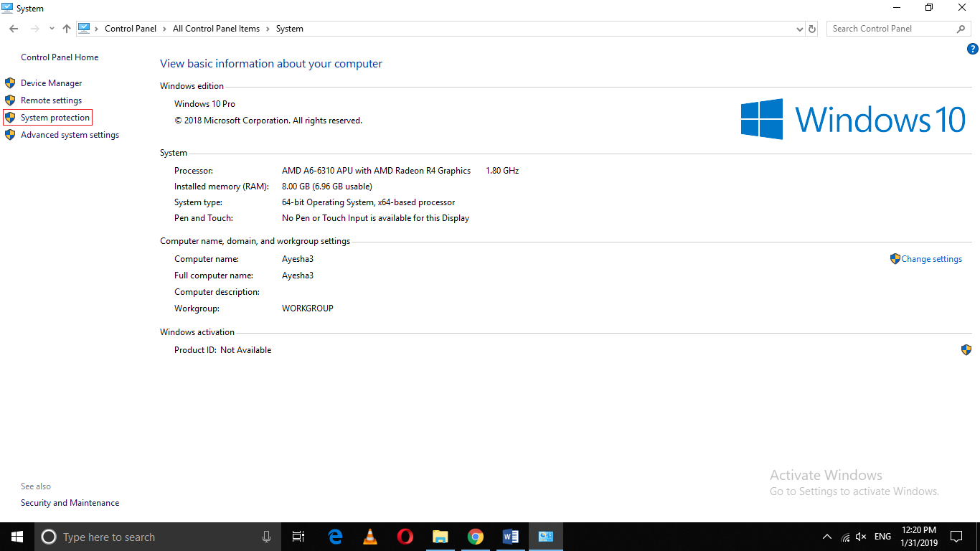
Task: Expand breadcrumb arrow after All Control Panel Items
Action: point(268,28)
